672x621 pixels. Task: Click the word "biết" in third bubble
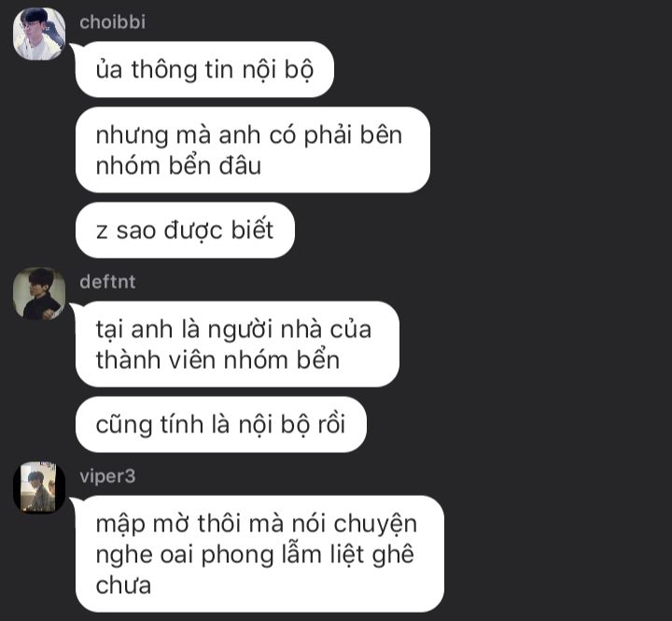(252, 230)
